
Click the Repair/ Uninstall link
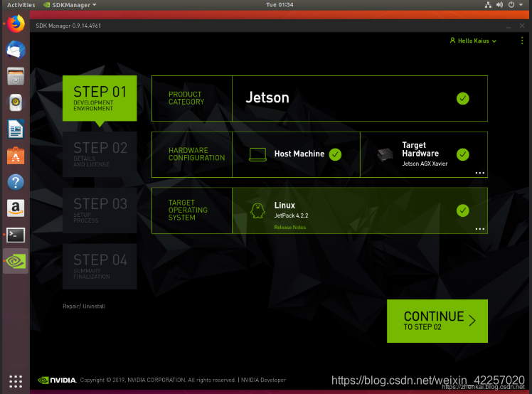tap(84, 306)
